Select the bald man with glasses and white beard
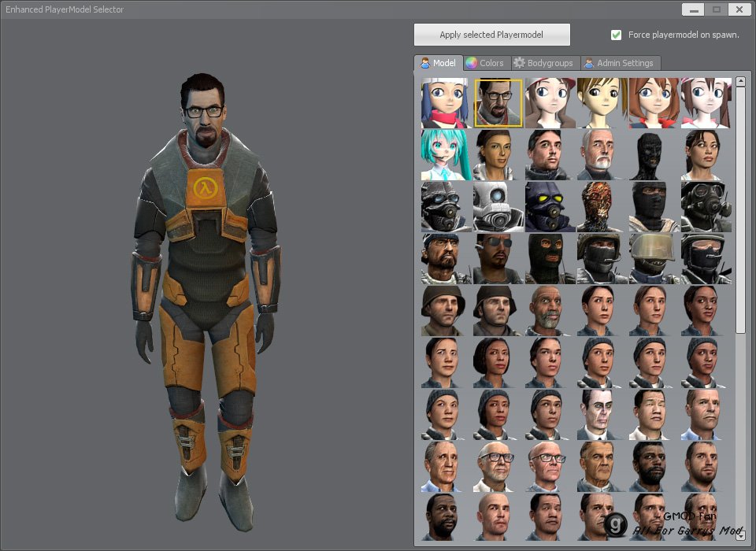The height and width of the screenshot is (551, 756). coord(498,468)
